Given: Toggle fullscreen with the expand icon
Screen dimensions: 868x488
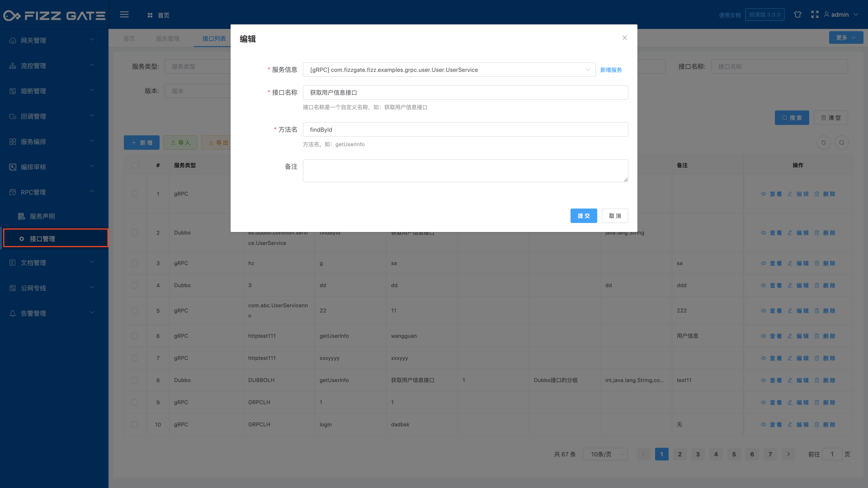Looking at the screenshot, I should point(814,14).
